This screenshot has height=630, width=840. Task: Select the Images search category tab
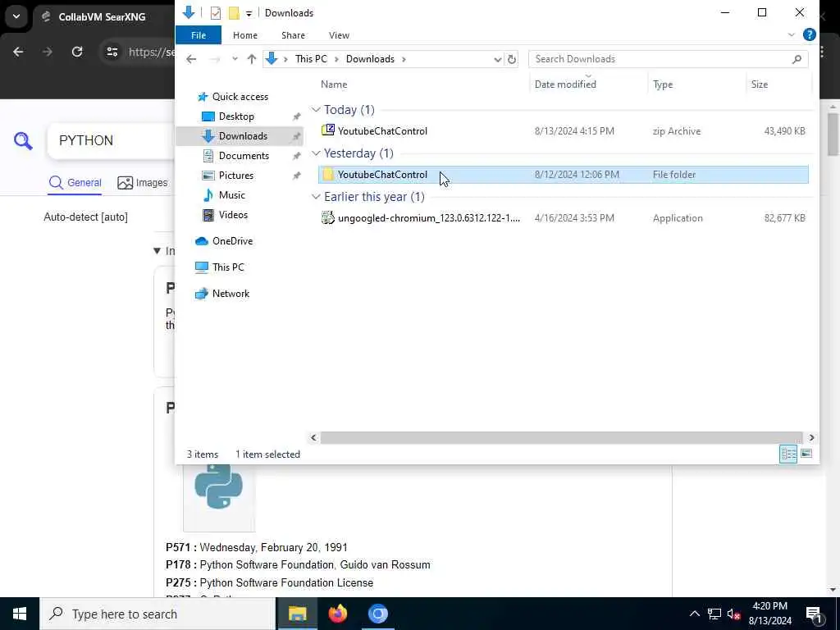pyautogui.click(x=143, y=183)
